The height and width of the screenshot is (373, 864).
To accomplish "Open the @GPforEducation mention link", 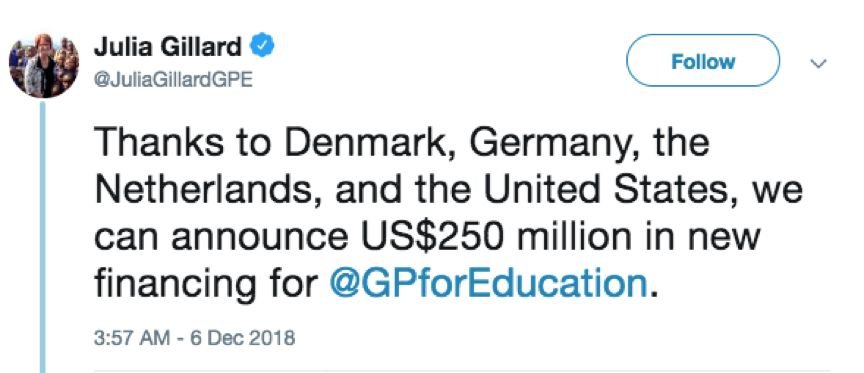I will pos(488,285).
